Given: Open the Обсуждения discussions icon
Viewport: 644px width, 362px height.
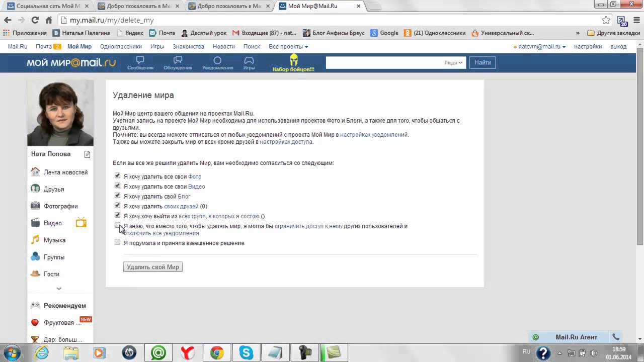Looking at the screenshot, I should (x=178, y=63).
